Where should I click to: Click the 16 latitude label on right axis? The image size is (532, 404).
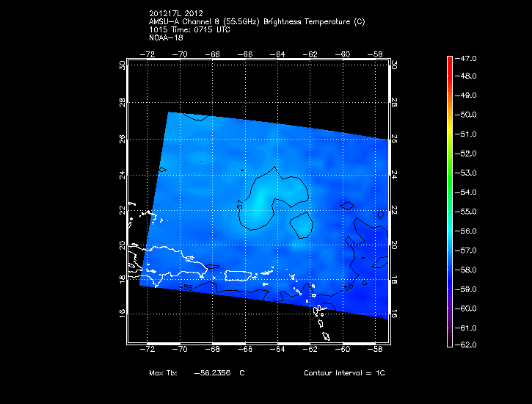[394, 314]
